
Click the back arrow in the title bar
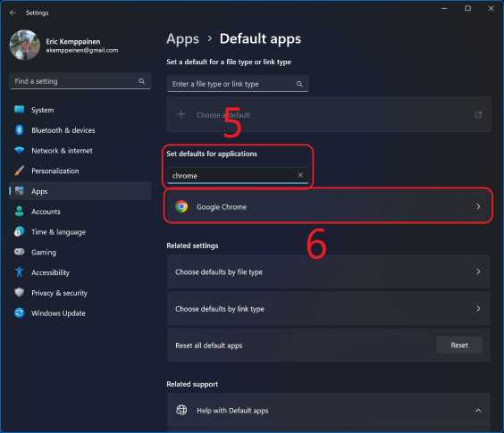[13, 12]
